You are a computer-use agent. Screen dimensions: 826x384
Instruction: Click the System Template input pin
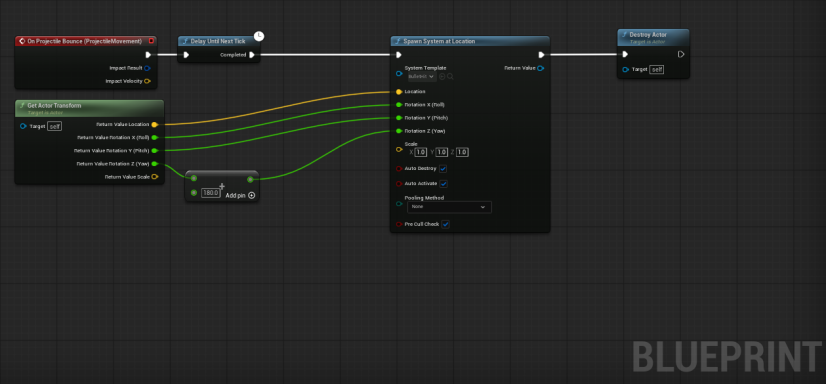coord(399,74)
